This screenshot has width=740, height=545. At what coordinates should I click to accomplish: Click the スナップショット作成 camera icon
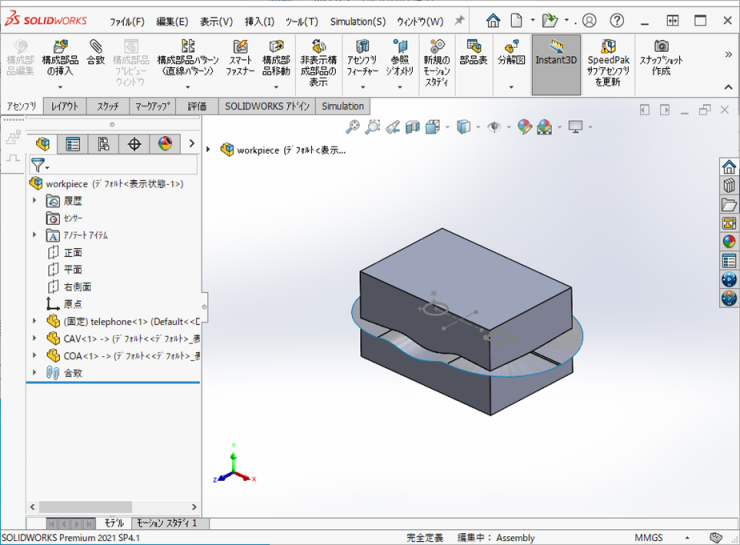tap(661, 52)
